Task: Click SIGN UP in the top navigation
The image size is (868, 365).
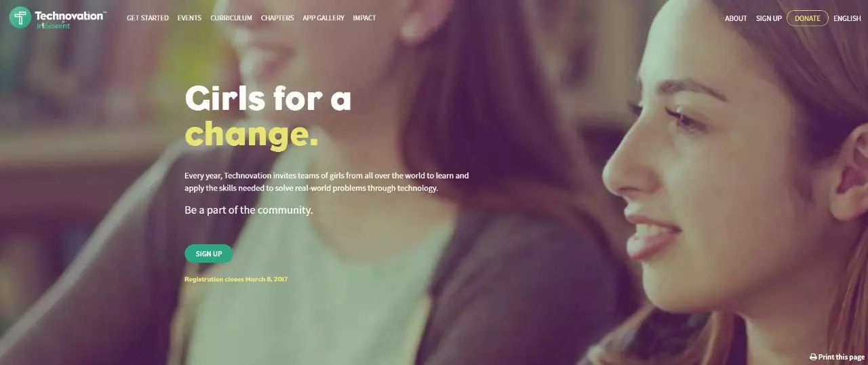Action: point(769,18)
